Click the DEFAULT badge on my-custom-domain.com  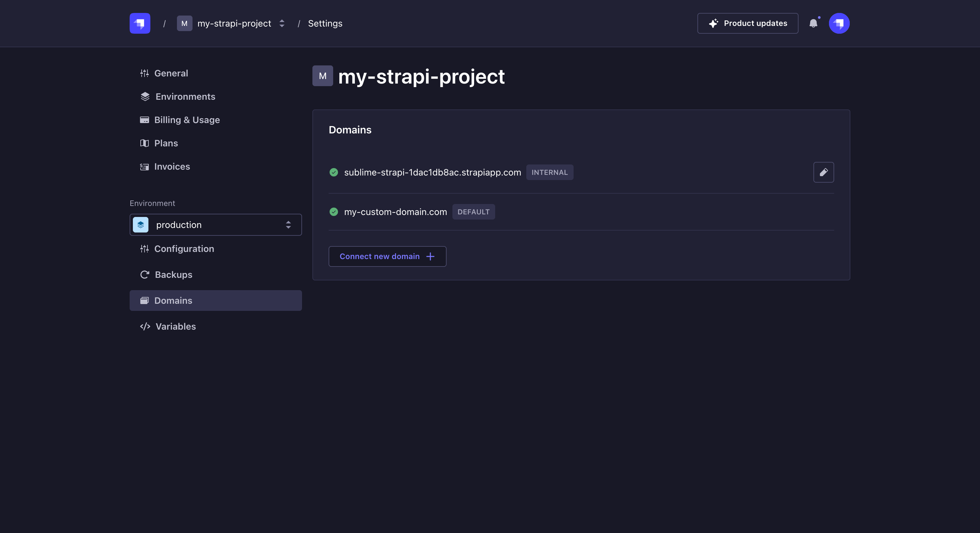[473, 212]
